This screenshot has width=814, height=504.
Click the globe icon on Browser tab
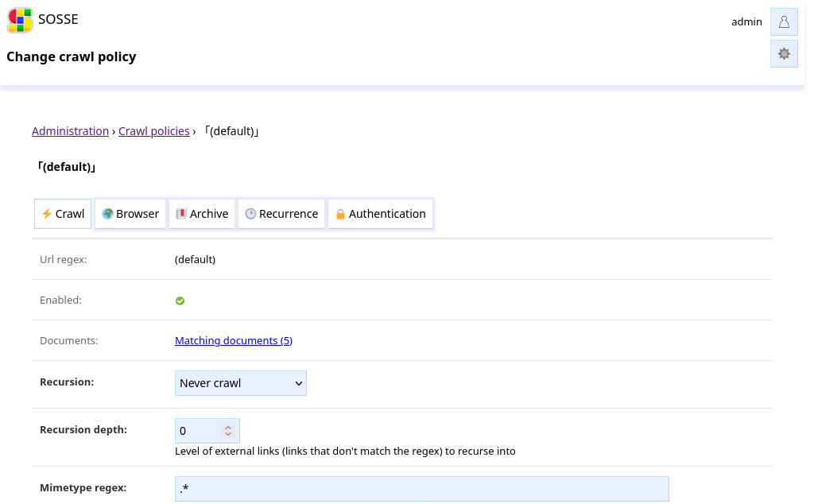107,214
